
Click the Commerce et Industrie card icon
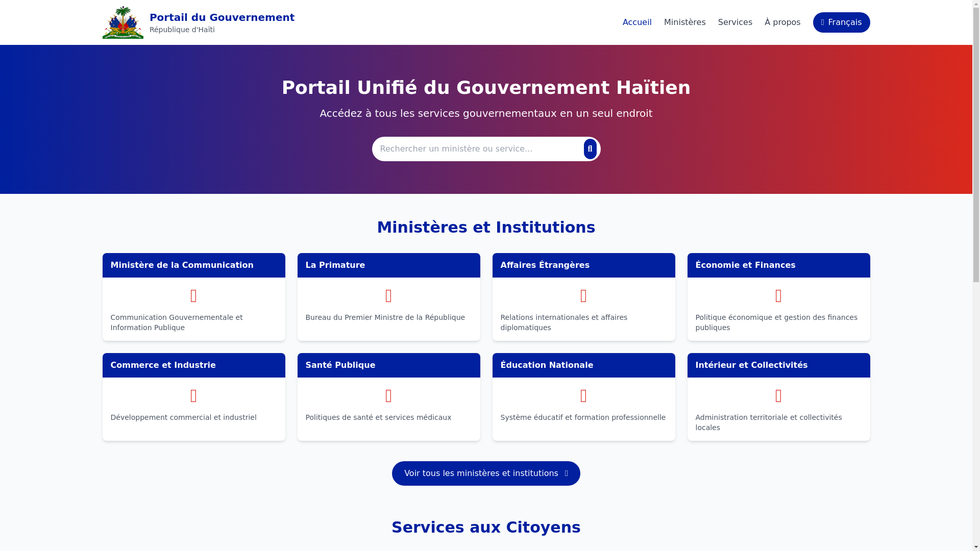pyautogui.click(x=193, y=396)
